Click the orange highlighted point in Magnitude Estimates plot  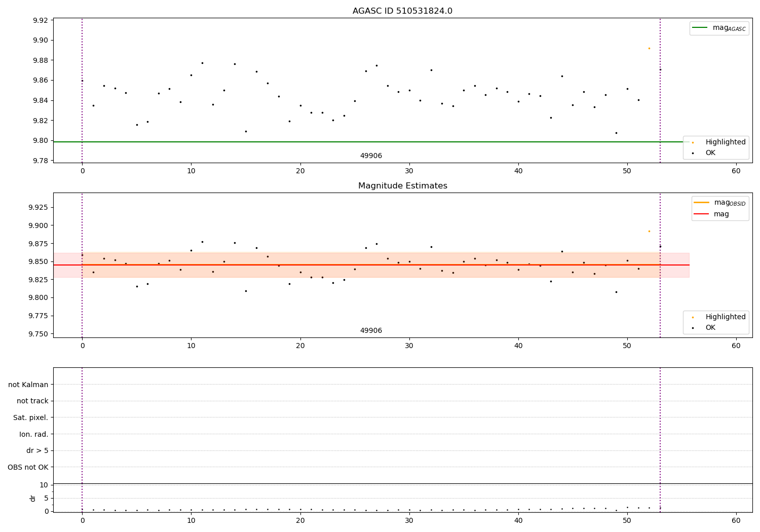pos(649,231)
